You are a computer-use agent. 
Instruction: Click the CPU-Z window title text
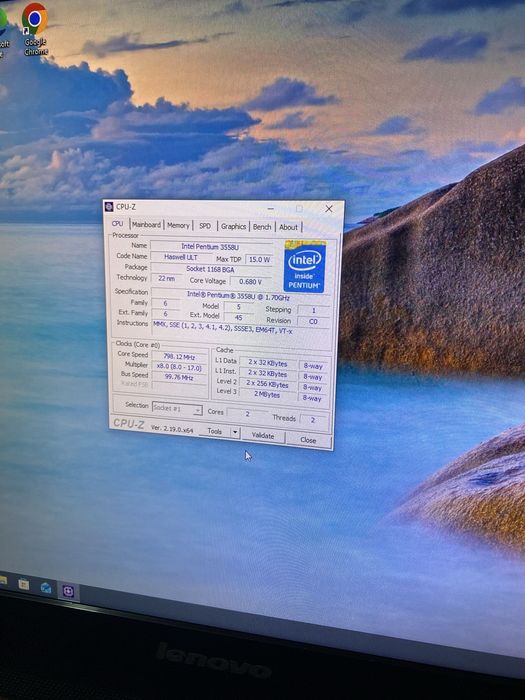(126, 207)
